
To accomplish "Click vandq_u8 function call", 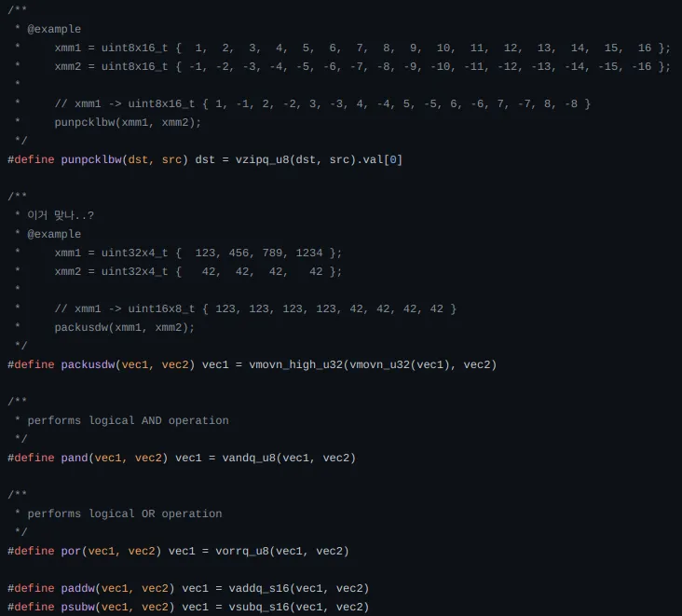I will tap(249, 458).
